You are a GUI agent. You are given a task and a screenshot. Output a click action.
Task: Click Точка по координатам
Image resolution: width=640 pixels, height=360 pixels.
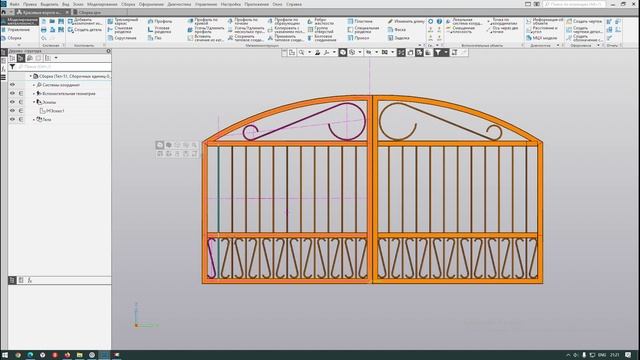(x=502, y=21)
